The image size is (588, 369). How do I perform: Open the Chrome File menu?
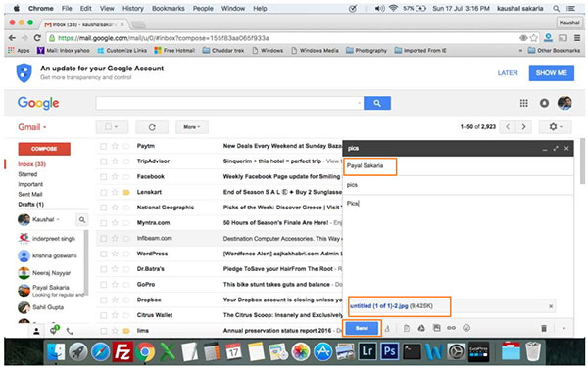67,8
